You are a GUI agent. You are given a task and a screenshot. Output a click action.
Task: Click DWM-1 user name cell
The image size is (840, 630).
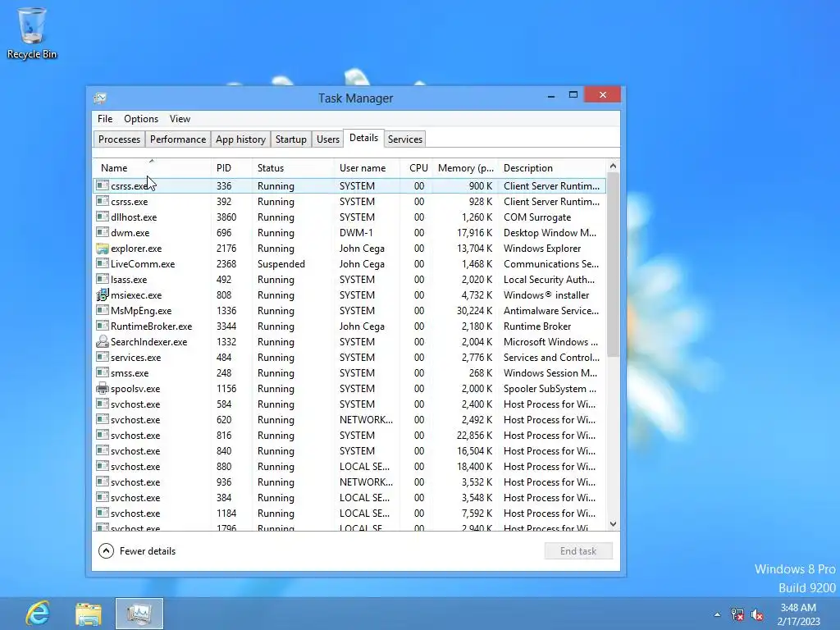click(x=356, y=232)
